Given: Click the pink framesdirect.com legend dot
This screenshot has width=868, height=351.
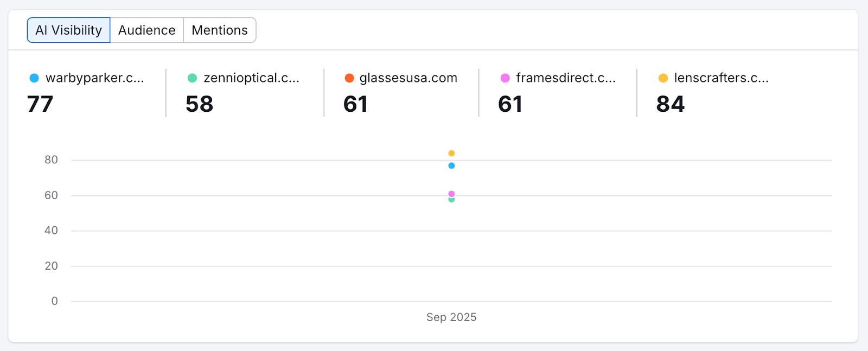Looking at the screenshot, I should click(x=505, y=78).
